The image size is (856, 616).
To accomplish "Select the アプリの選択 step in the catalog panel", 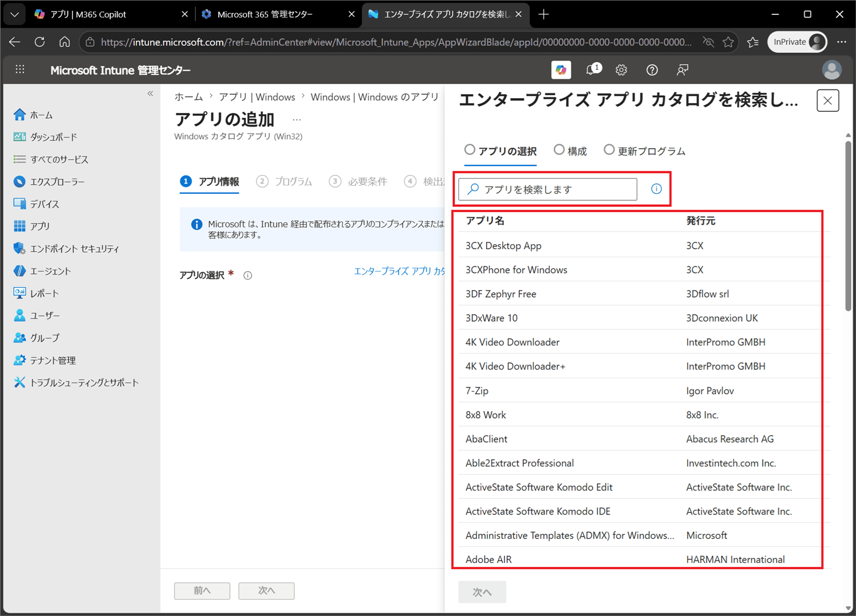I will [x=500, y=151].
